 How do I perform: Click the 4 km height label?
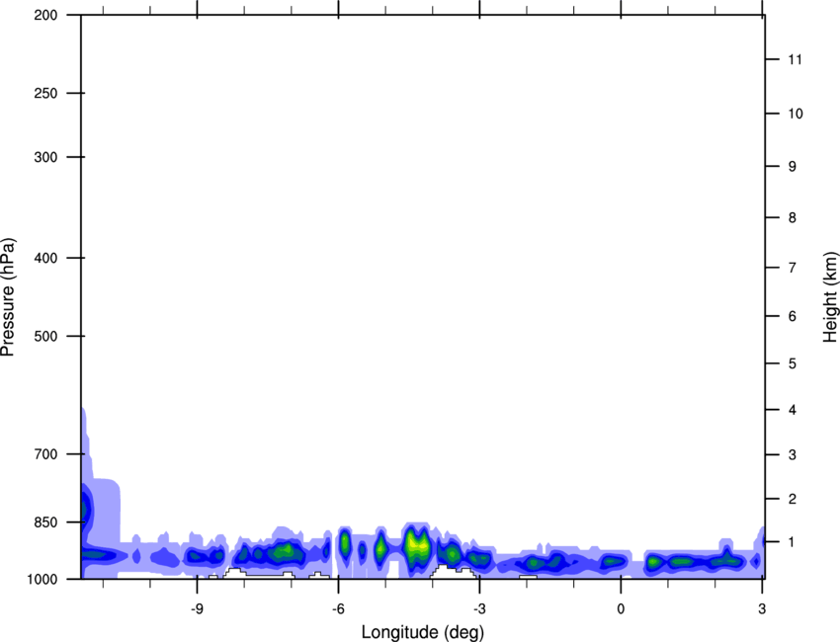793,410
